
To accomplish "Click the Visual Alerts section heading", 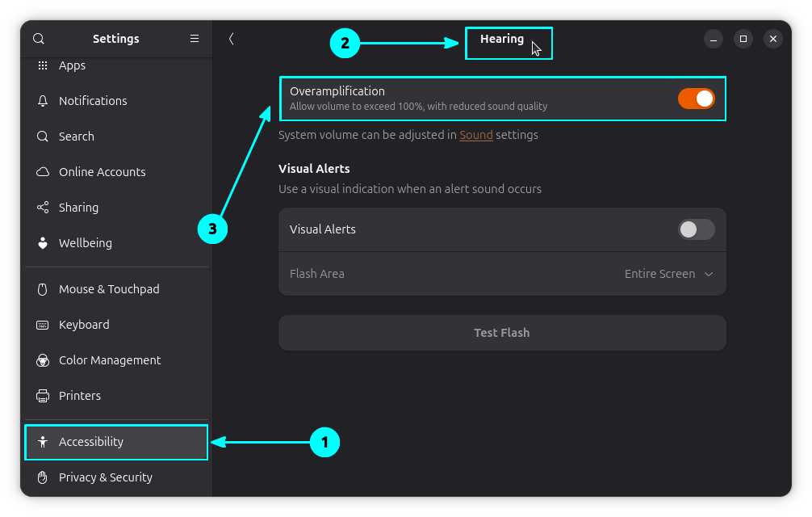I will coord(314,169).
